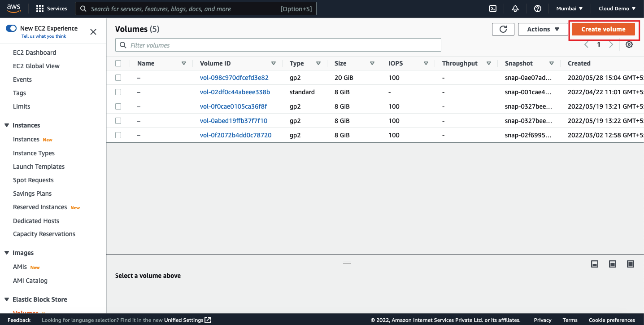Close the EC2 sidebar with X
Screen dimensions: 644x325
93,32
